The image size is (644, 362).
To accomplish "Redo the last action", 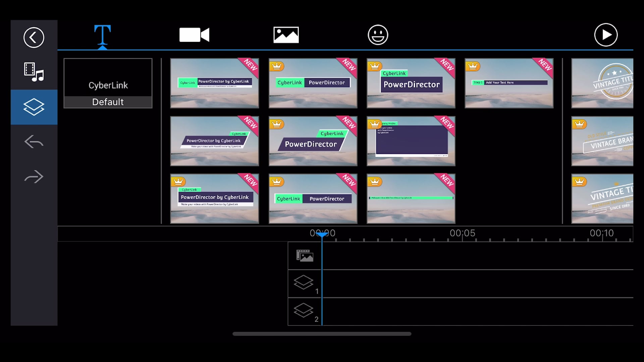I will (34, 177).
